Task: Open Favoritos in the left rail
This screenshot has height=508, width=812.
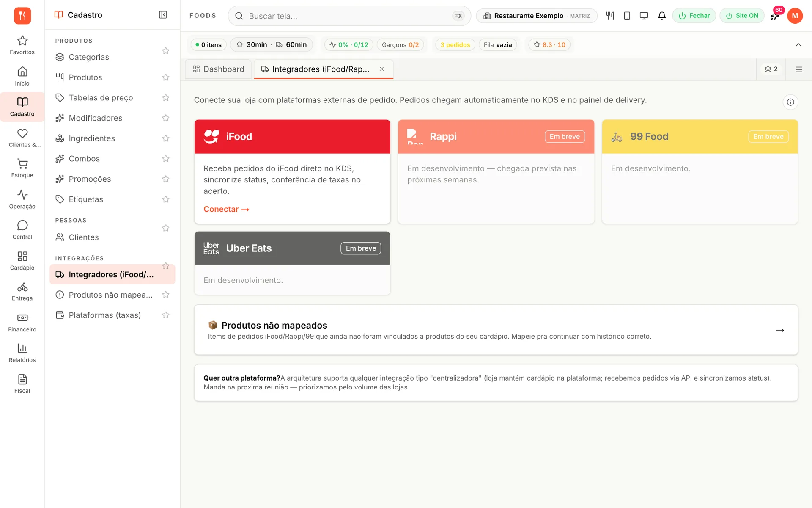Action: (x=22, y=45)
